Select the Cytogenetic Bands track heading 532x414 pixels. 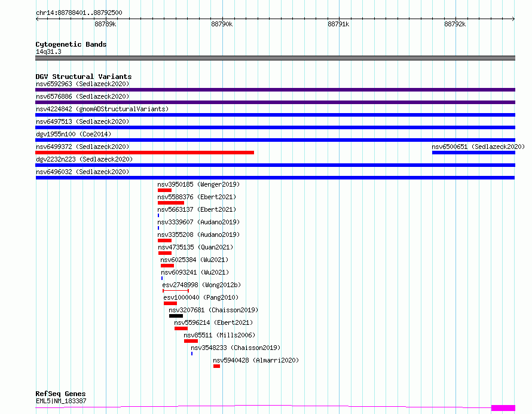coord(71,44)
